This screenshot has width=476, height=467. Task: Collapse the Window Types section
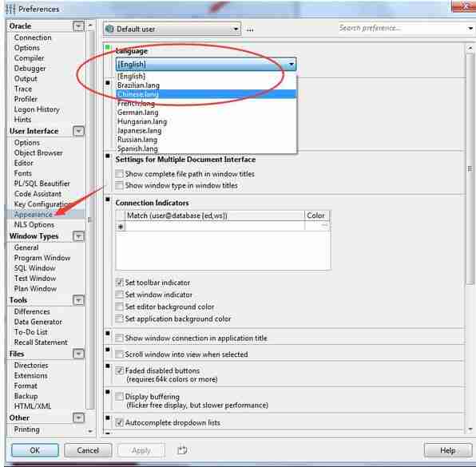pyautogui.click(x=78, y=236)
